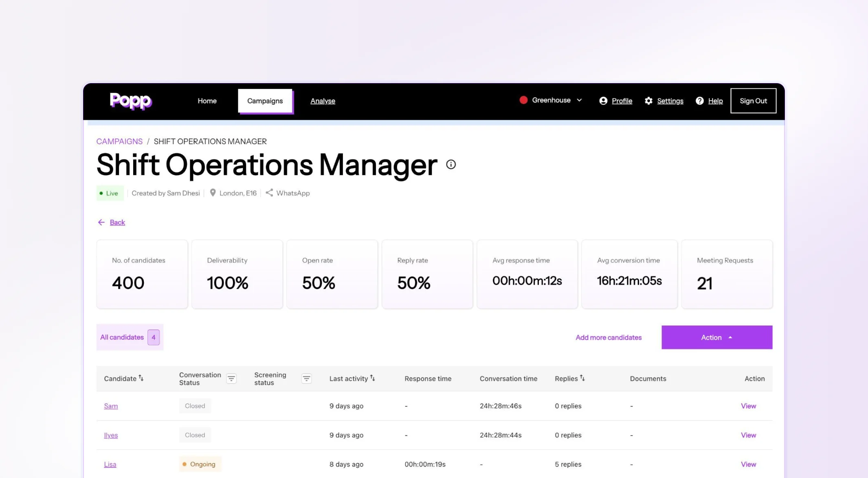Screen dimensions: 868x478
Task: Open the purple Action dropdown
Action: [x=716, y=337]
